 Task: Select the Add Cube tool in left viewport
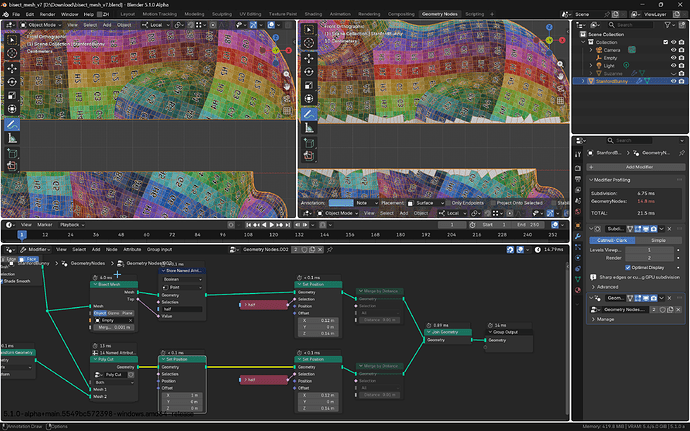pos(12,154)
